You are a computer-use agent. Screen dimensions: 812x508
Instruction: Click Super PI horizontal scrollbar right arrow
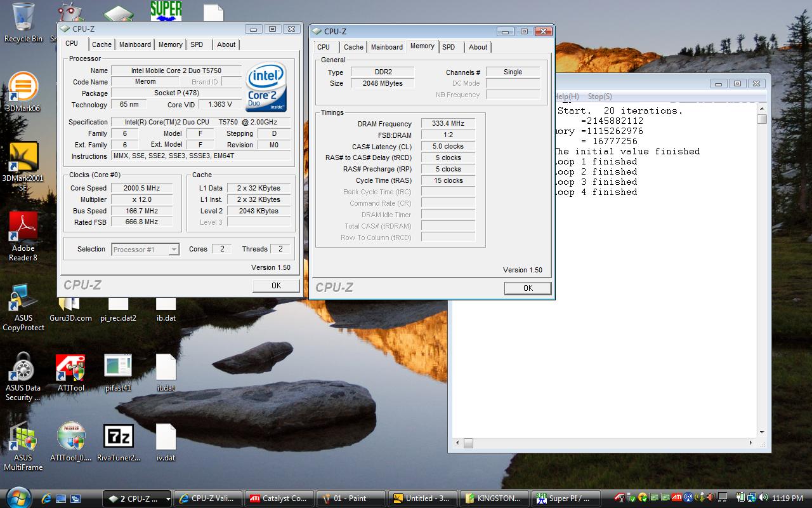point(751,443)
